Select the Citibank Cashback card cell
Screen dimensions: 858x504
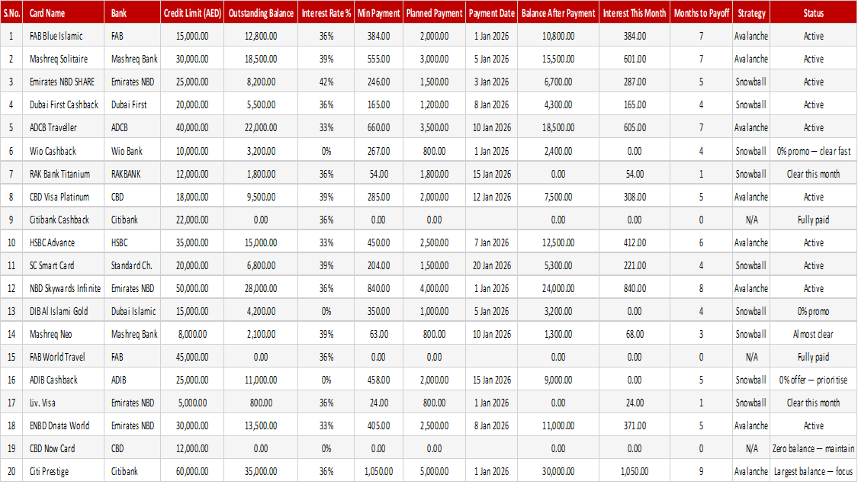click(63, 220)
